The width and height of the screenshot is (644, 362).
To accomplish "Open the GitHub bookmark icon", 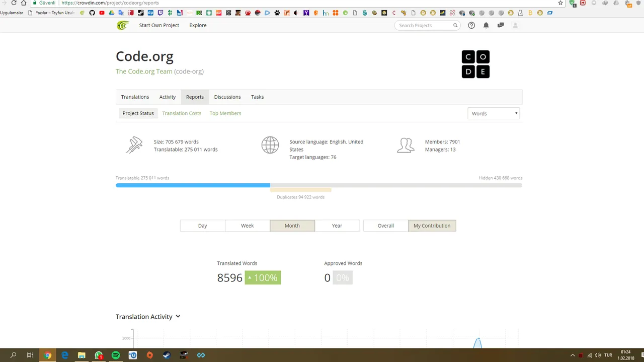I will tap(92, 13).
